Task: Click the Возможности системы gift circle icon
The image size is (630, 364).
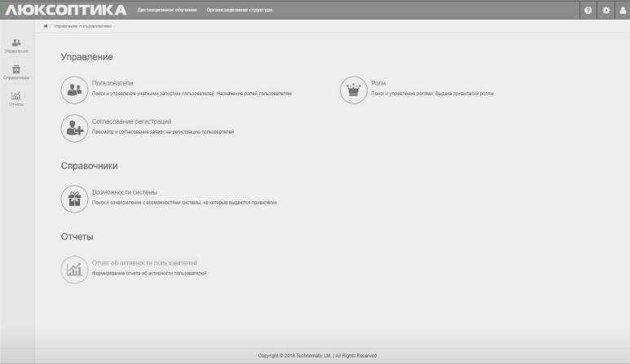Action: pyautogui.click(x=74, y=199)
